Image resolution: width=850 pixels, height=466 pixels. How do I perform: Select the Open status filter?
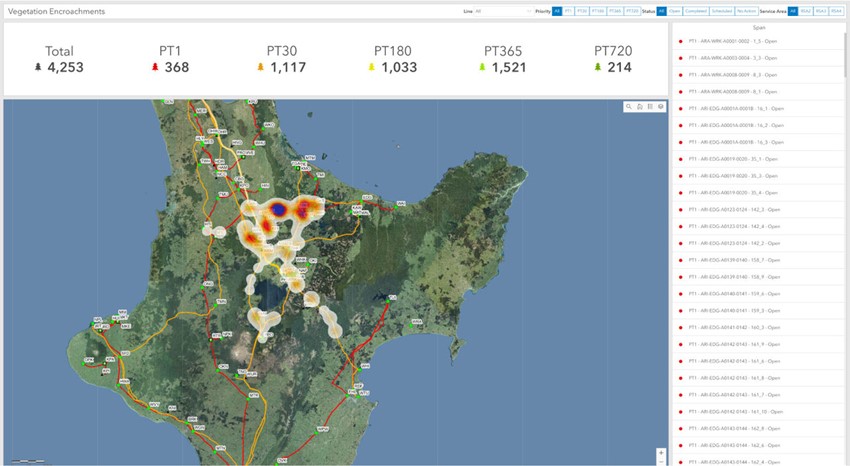tap(675, 11)
